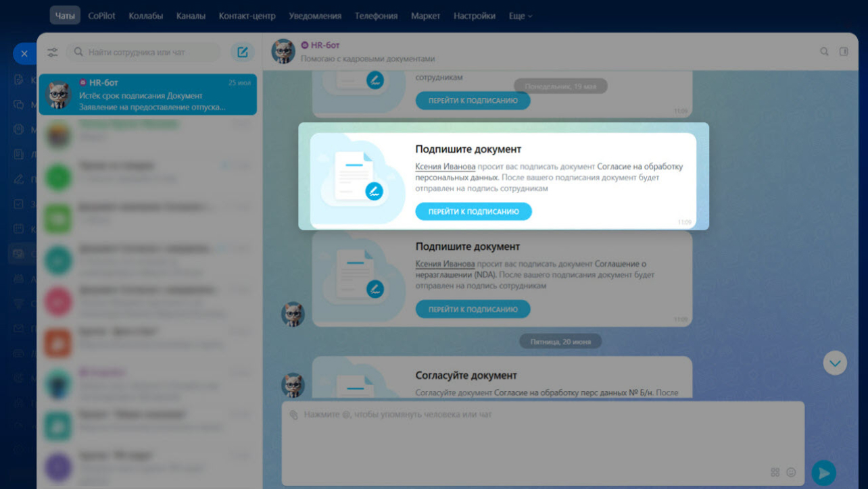Click the new chat compose icon

coord(242,52)
